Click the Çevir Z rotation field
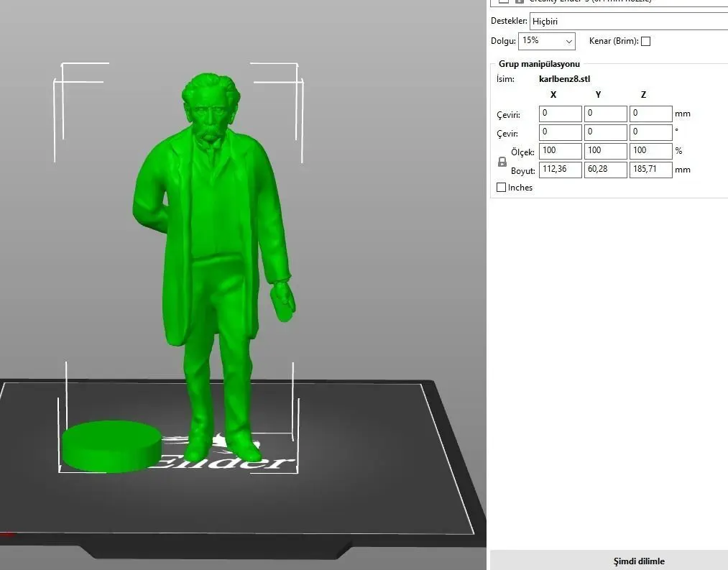 (650, 132)
